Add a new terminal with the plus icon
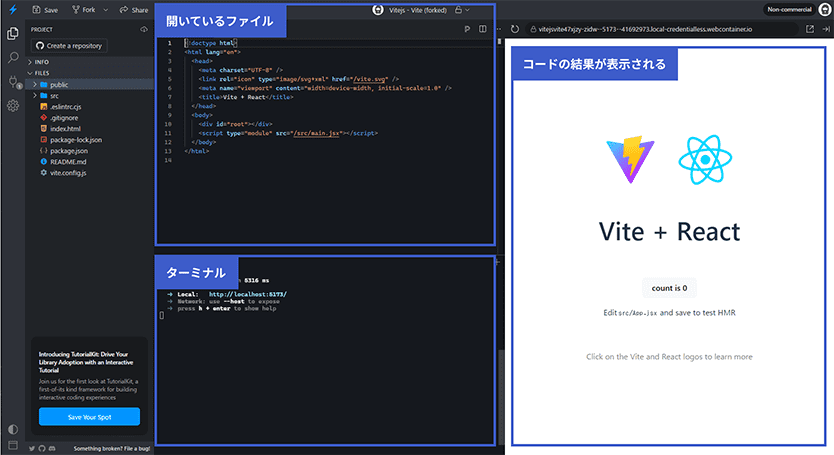The height and width of the screenshot is (455, 834). pos(498,262)
